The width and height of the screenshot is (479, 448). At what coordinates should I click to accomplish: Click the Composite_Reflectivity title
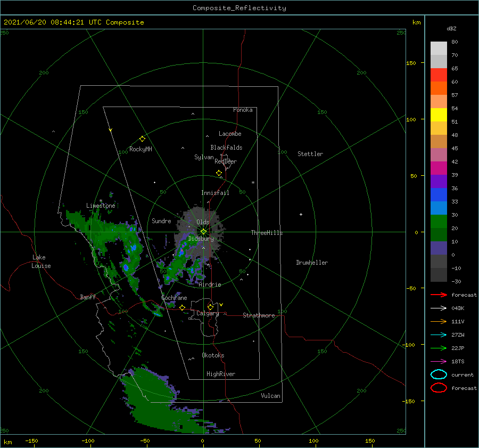click(240, 8)
